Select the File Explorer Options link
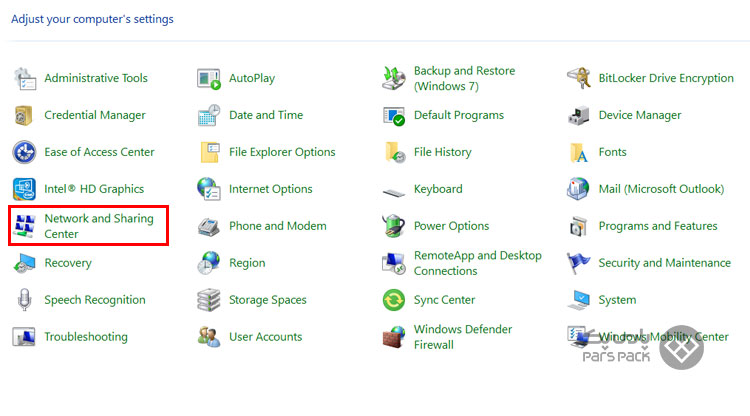 [282, 152]
